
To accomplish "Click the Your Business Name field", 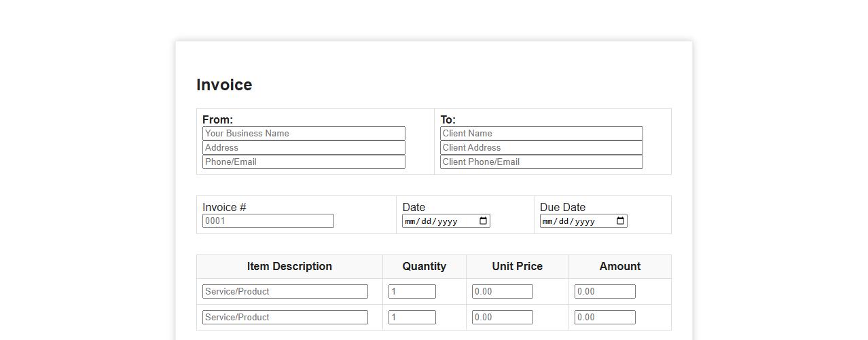I will coord(304,133).
